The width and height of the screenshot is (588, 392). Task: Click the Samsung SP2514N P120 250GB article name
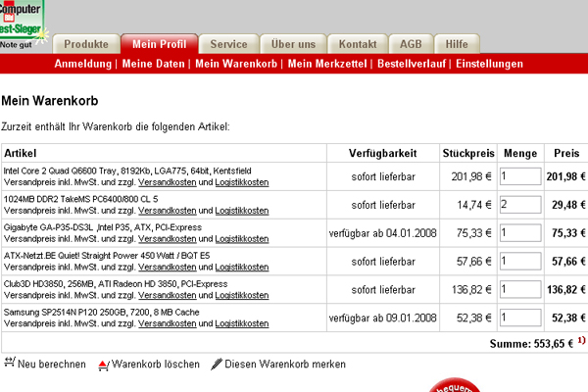pos(101,313)
